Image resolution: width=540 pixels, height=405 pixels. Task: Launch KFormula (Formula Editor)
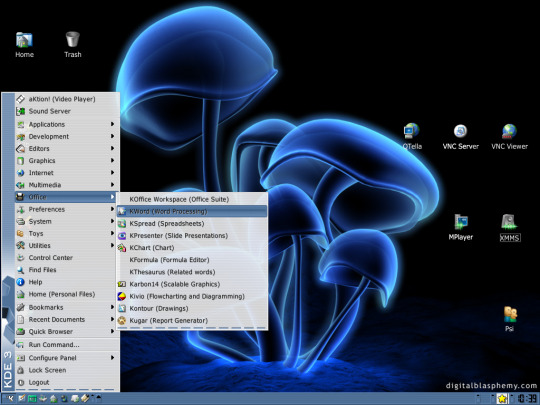click(x=192, y=260)
